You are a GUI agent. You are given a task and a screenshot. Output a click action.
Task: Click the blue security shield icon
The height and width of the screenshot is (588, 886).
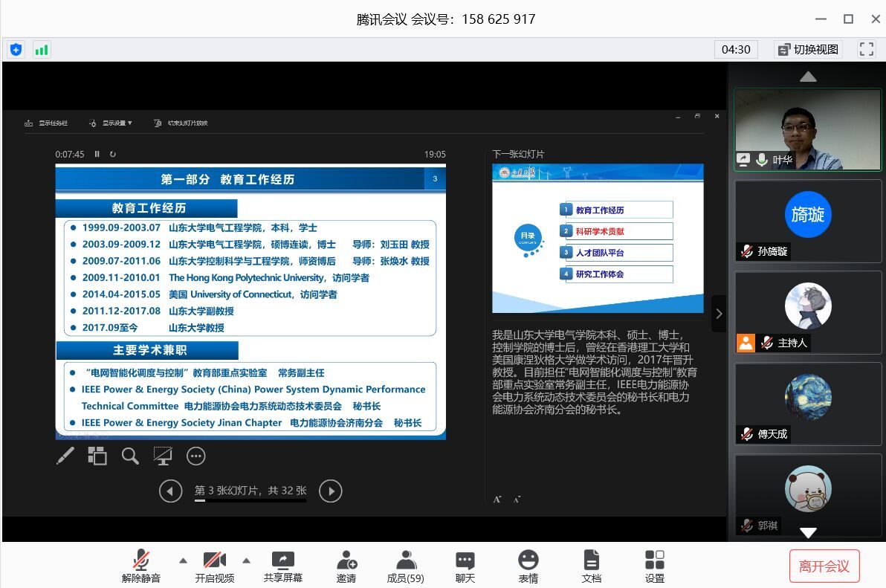(x=16, y=50)
